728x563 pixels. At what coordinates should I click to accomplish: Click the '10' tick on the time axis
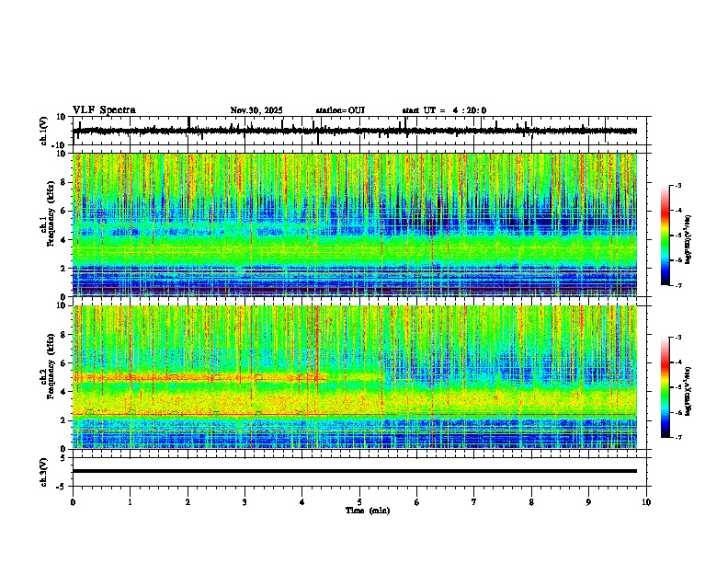pos(646,502)
